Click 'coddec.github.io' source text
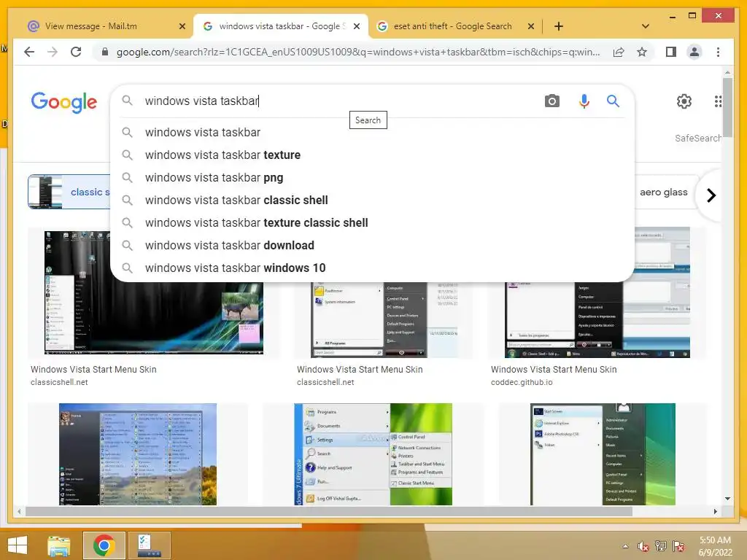Viewport: 747px width, 560px height. [522, 382]
